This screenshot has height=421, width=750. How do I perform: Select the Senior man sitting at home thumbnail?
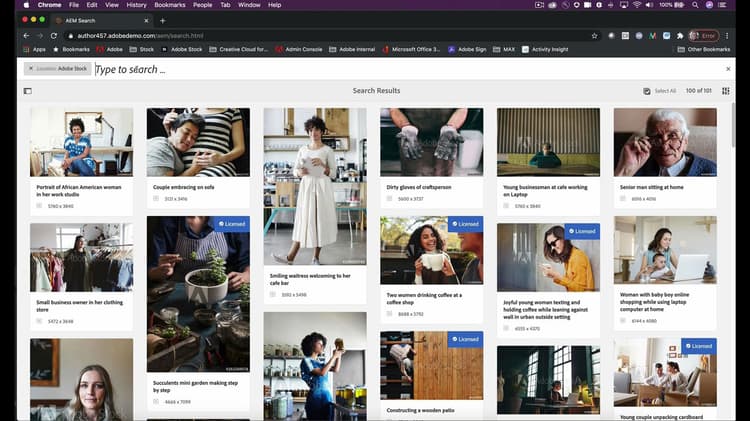(665, 142)
